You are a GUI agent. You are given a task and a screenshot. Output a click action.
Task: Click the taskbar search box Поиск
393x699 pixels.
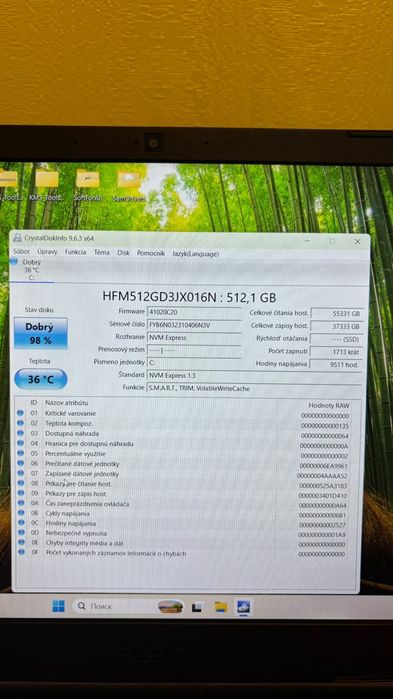tap(128, 606)
